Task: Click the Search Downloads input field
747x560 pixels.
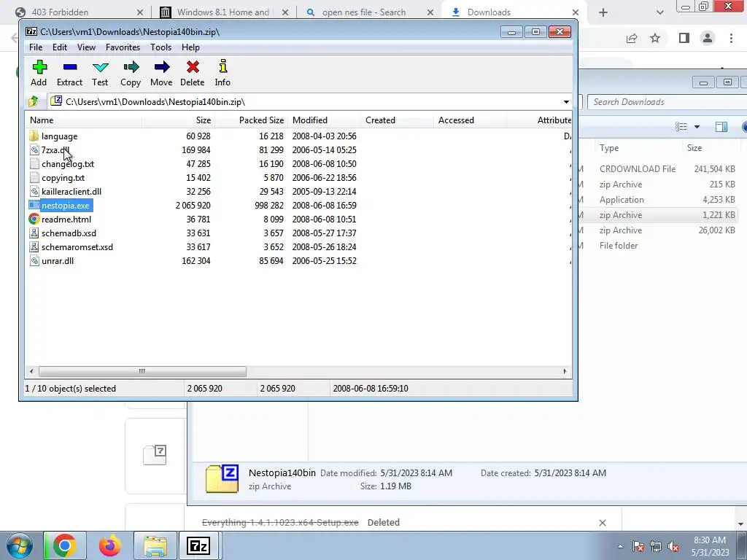Action: pos(667,102)
